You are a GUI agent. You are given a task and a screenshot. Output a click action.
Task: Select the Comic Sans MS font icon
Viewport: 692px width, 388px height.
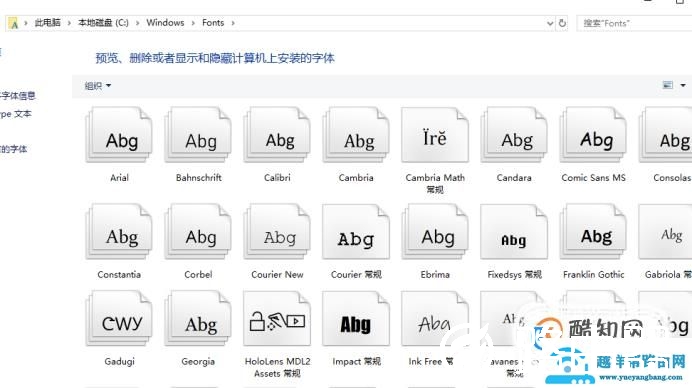tap(593, 135)
